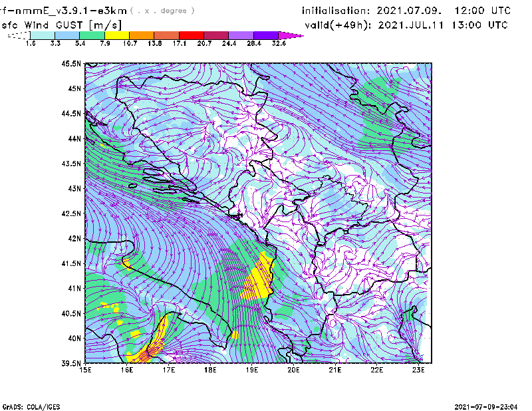This screenshot has width=532, height=411.
Task: Click the 45N latitude label
Action: pyautogui.click(x=74, y=88)
